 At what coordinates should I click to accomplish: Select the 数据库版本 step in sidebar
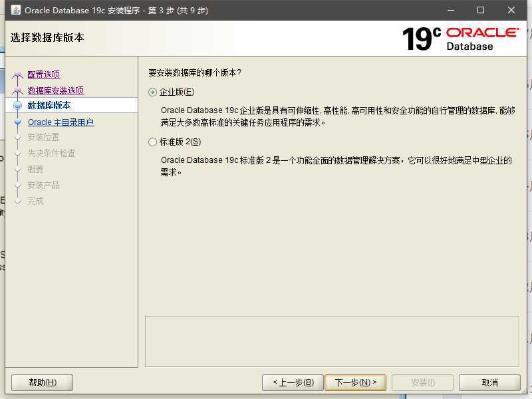(x=49, y=105)
